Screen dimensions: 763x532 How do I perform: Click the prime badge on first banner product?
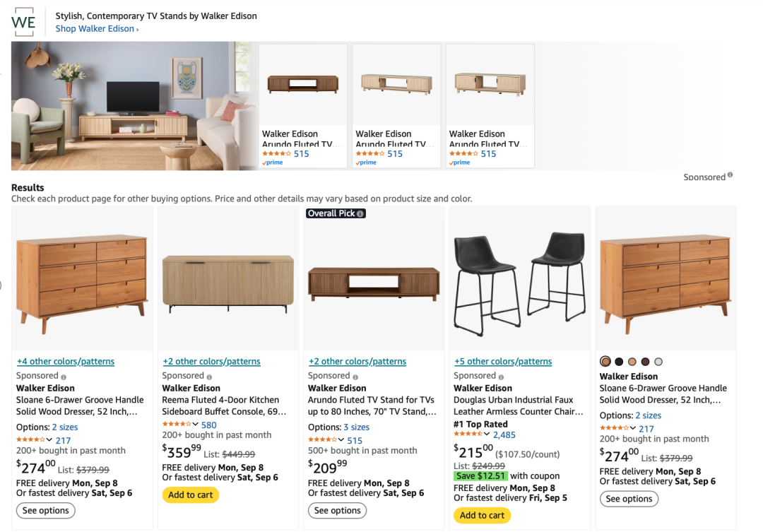pyautogui.click(x=273, y=162)
